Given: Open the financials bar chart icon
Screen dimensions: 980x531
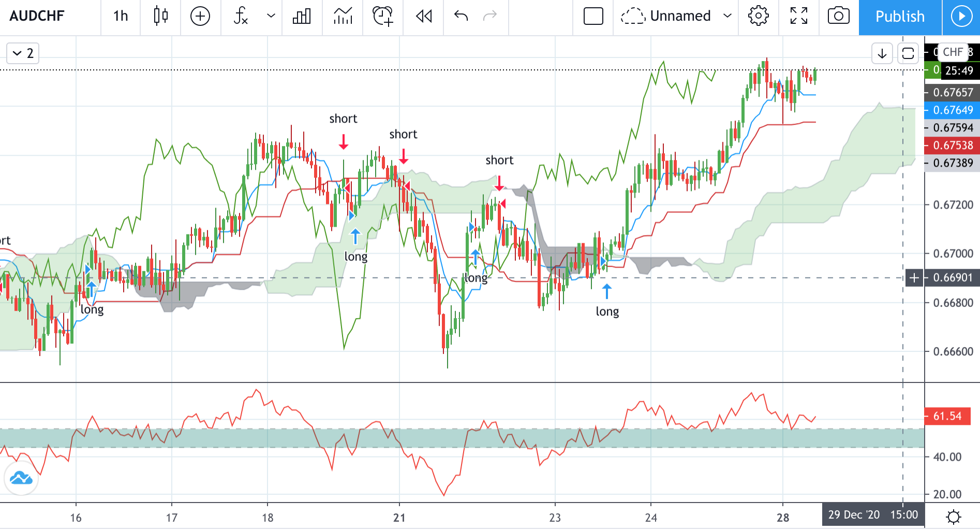Looking at the screenshot, I should tap(302, 16).
